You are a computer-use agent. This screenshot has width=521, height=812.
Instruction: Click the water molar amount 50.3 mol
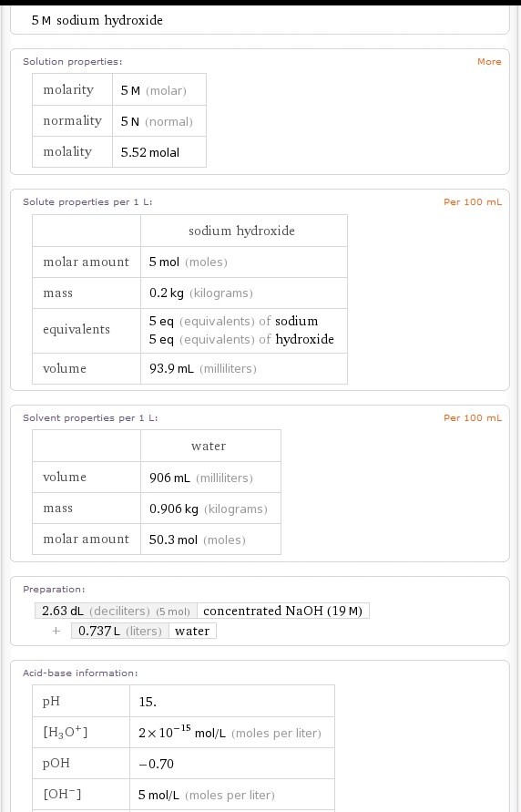(x=210, y=540)
